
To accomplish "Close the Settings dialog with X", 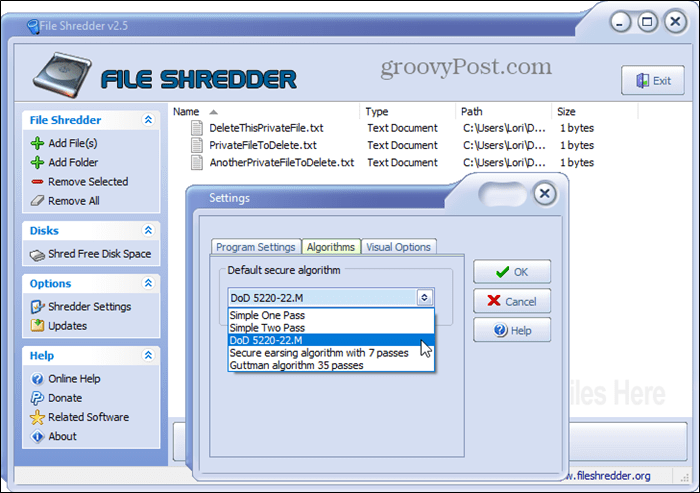I will point(545,194).
